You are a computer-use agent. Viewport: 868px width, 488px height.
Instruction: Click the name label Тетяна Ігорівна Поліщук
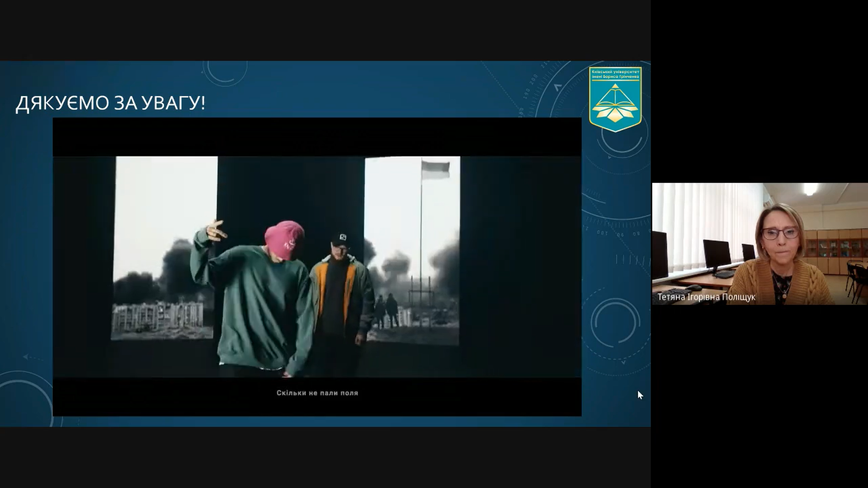pos(706,297)
